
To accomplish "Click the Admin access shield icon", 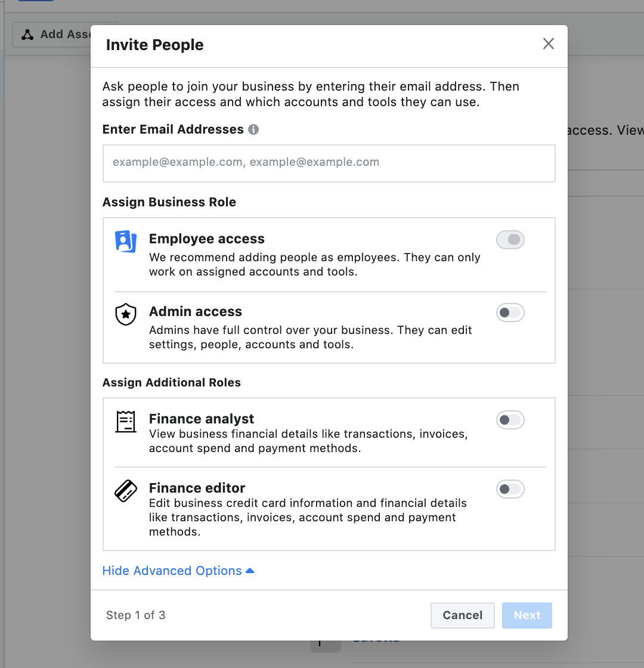I will pyautogui.click(x=126, y=314).
